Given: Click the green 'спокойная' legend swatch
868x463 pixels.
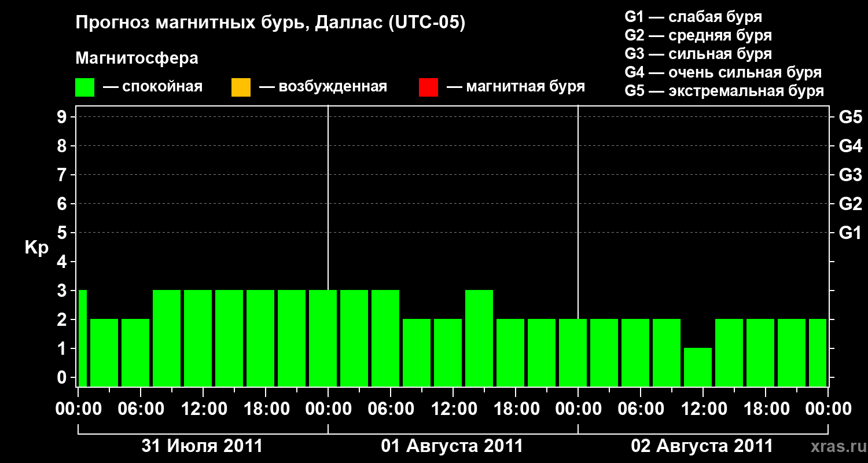Looking at the screenshot, I should pos(85,87).
